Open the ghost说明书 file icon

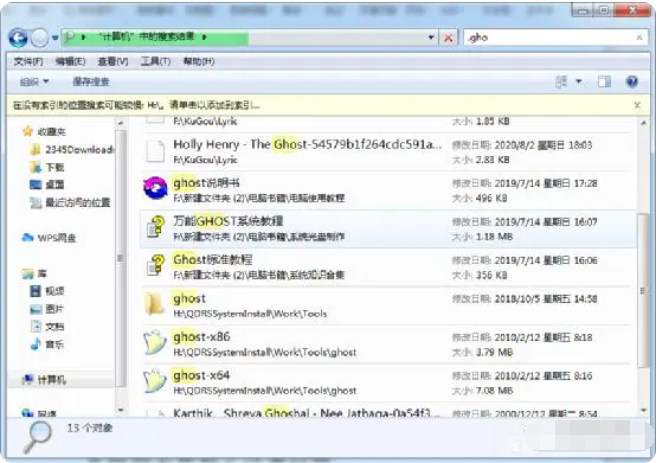tap(155, 187)
